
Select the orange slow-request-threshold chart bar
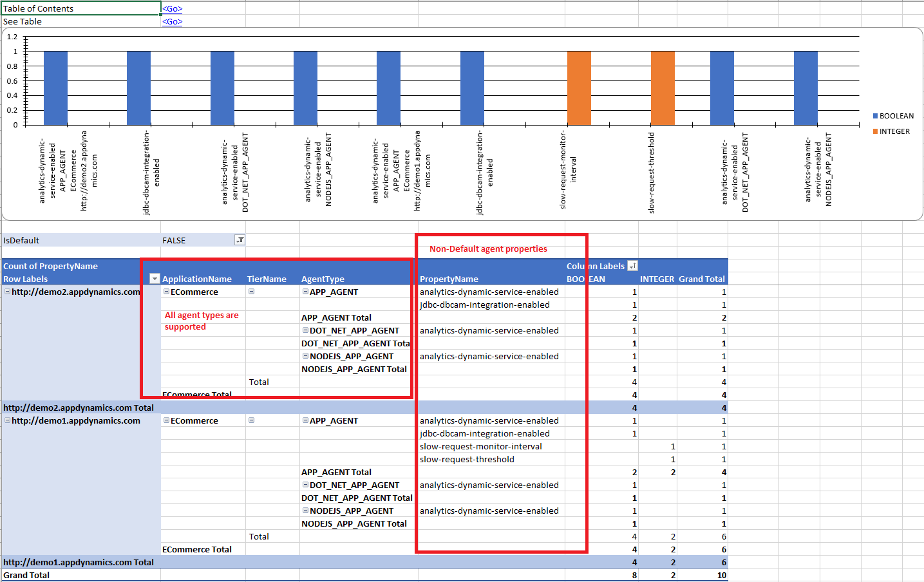pos(663,88)
